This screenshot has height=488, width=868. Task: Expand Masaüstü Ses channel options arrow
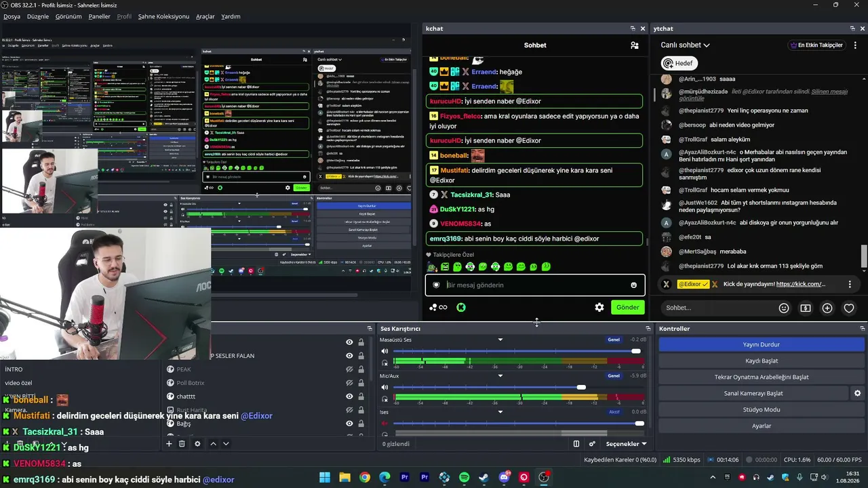(x=500, y=340)
